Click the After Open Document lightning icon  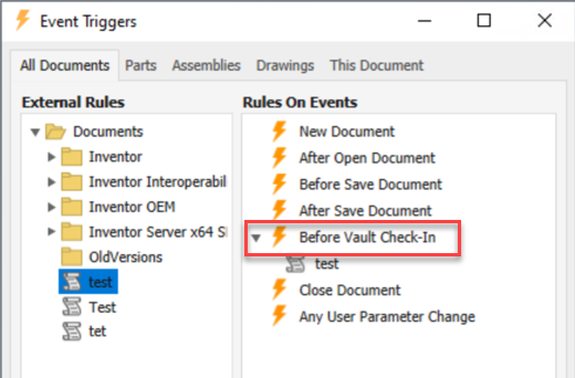[279, 158]
